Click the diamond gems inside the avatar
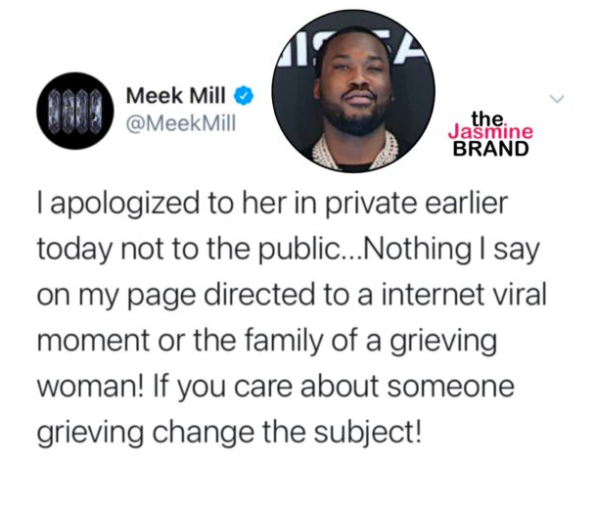The image size is (595, 512). 75,111
